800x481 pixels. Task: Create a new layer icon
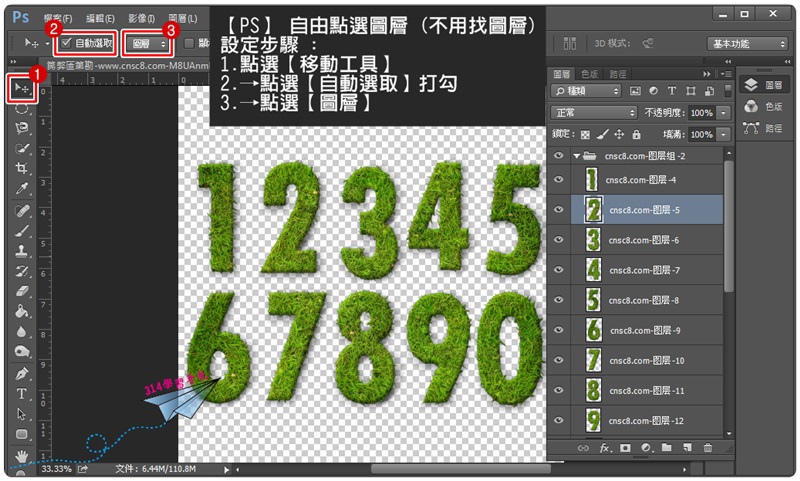pyautogui.click(x=687, y=447)
